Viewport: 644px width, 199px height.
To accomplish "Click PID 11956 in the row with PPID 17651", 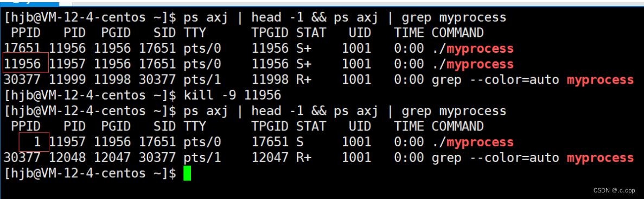I will [x=67, y=48].
